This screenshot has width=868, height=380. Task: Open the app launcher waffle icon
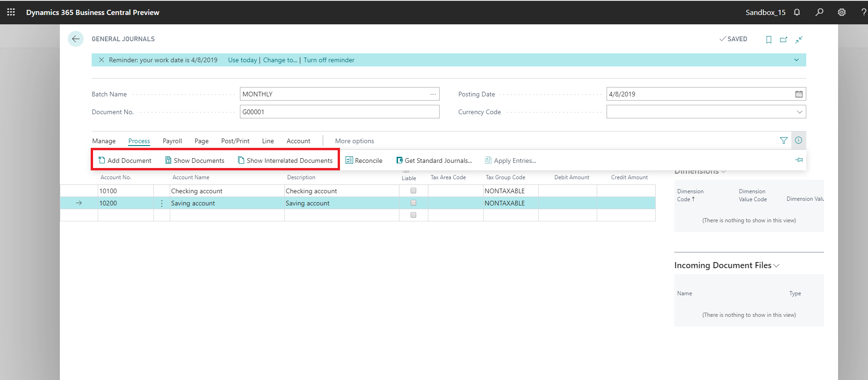tap(11, 12)
